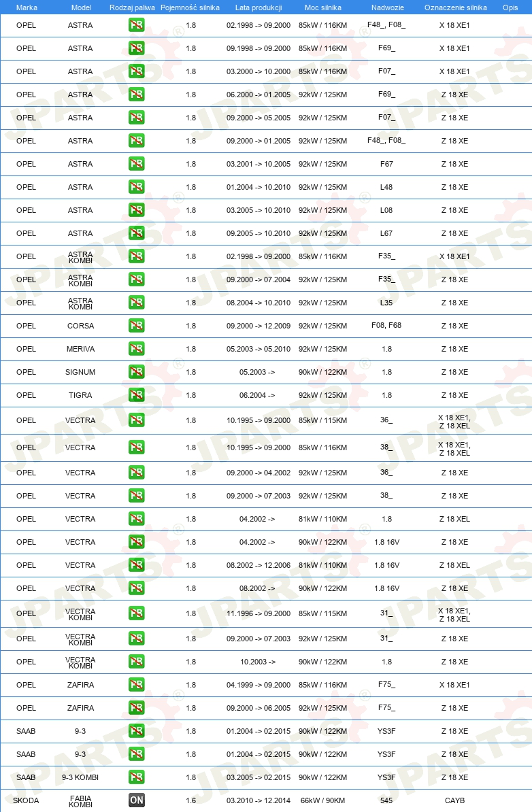532x812 pixels.
Task: Click the Nadwozie column header
Action: point(388,7)
